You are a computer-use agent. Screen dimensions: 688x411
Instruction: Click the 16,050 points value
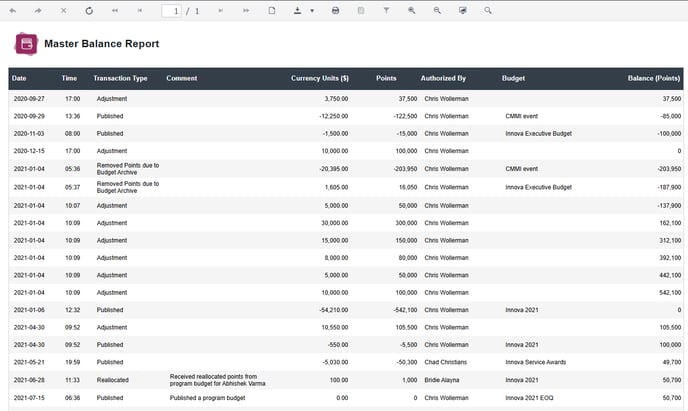click(408, 187)
